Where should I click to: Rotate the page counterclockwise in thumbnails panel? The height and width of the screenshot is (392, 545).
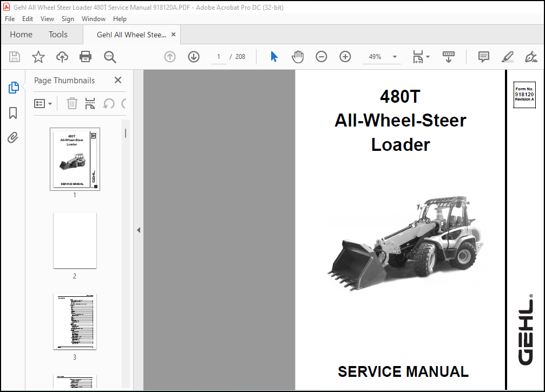pos(109,103)
